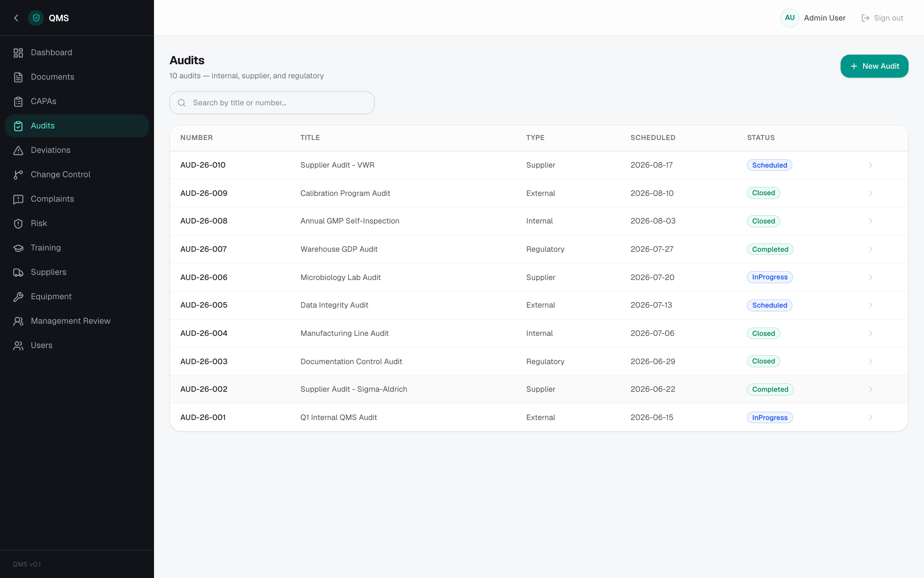Click the sign out arrow icon
The image size is (924, 578).
(865, 18)
